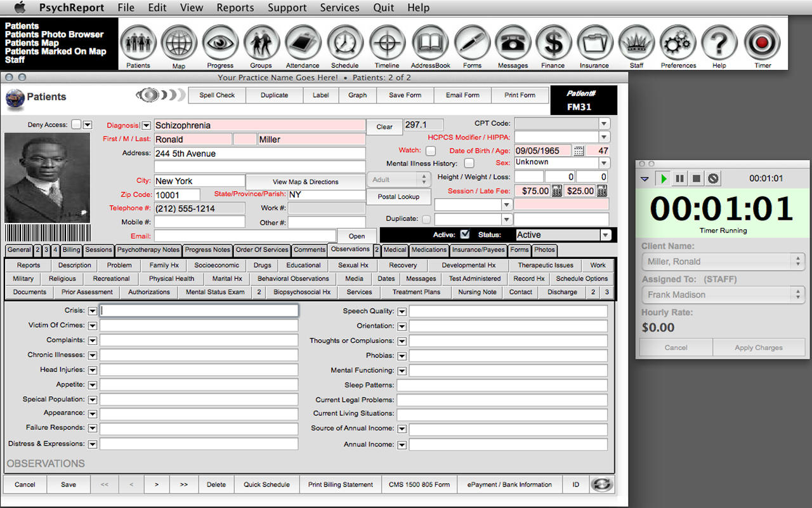The width and height of the screenshot is (812, 508).
Task: Select the Mental Status Exam sub-tab
Action: [215, 292]
